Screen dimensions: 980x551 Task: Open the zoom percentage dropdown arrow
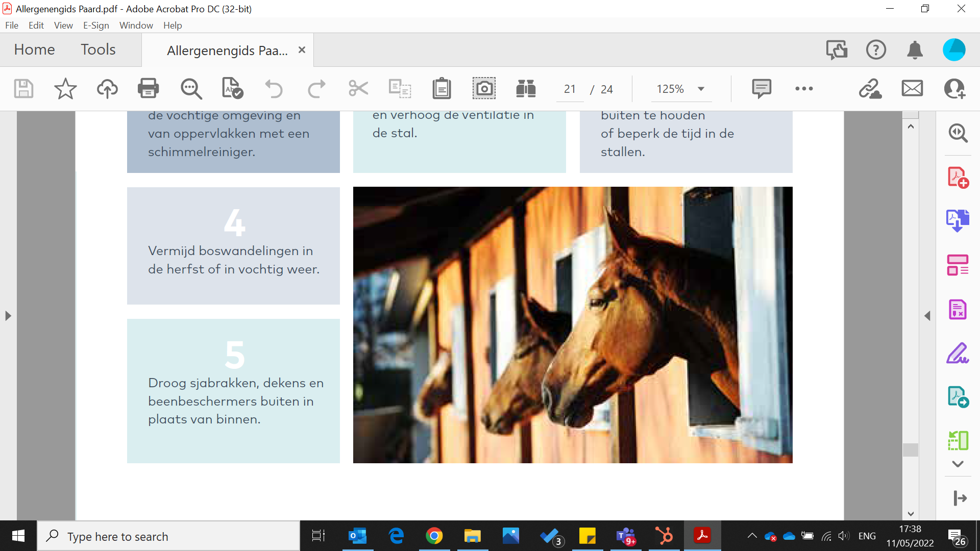click(701, 89)
